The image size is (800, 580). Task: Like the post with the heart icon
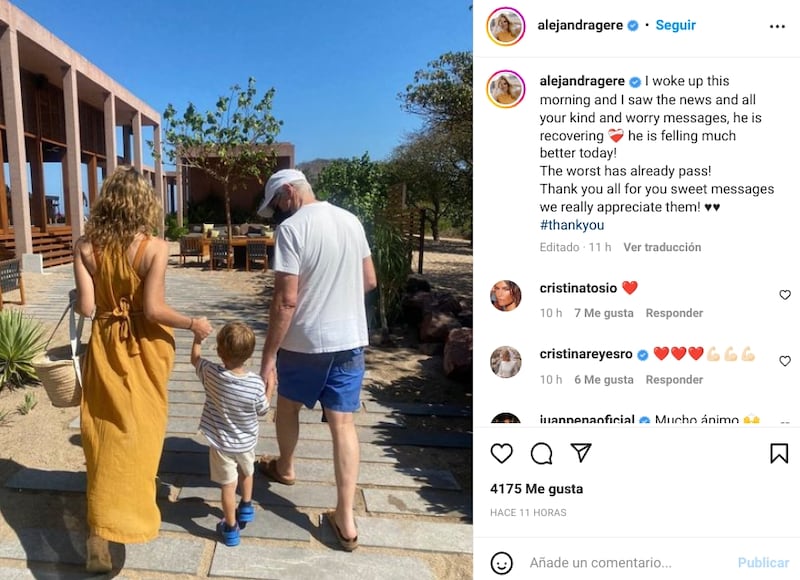[502, 453]
